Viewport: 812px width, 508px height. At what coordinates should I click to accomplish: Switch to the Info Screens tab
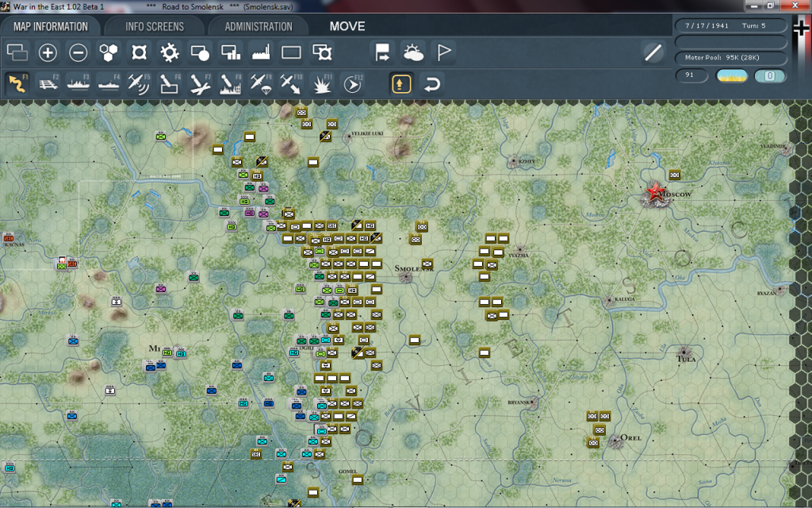(x=155, y=26)
